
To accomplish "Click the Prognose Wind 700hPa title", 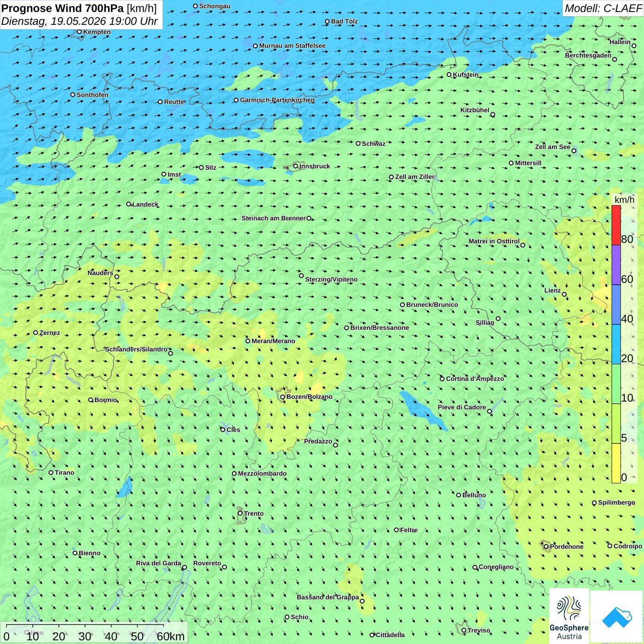I will click(x=63, y=8).
